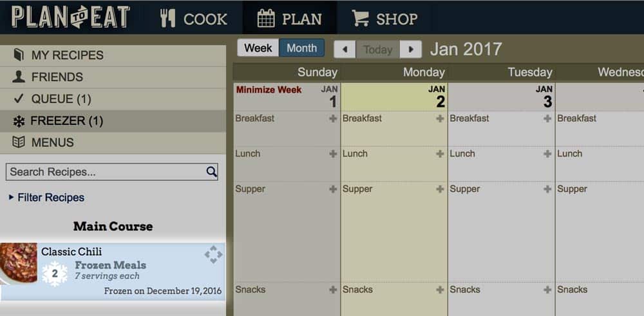The image size is (644, 316).
Task: Add a Snacks item on Sunday Jan 1
Action: click(x=333, y=290)
